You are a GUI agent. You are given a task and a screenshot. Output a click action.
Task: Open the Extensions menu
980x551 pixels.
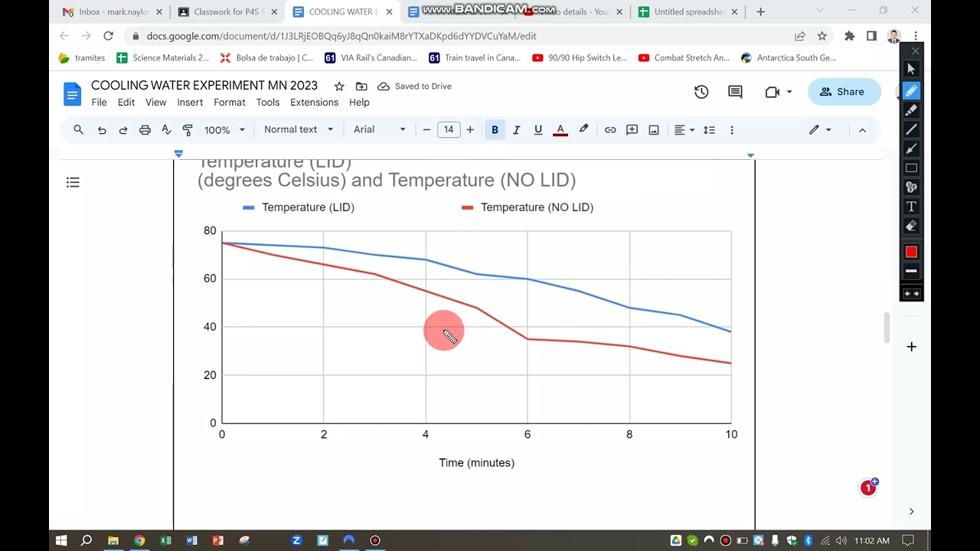click(314, 103)
